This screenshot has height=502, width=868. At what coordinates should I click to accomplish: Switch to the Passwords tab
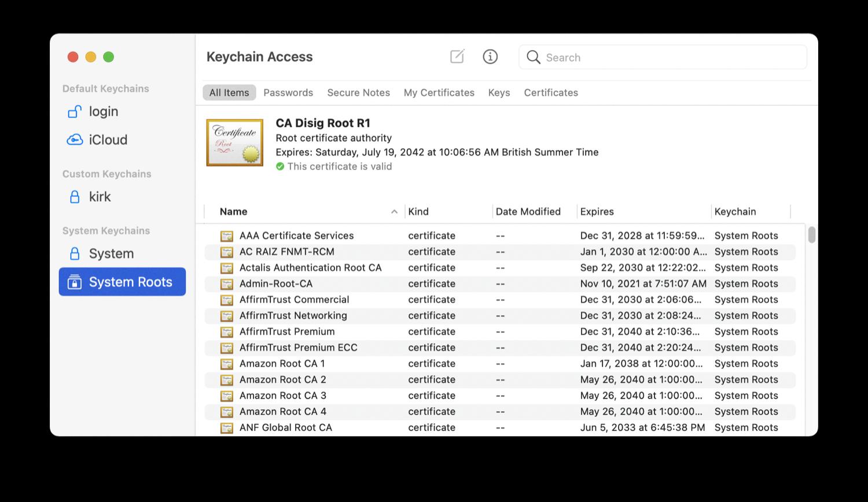(288, 93)
